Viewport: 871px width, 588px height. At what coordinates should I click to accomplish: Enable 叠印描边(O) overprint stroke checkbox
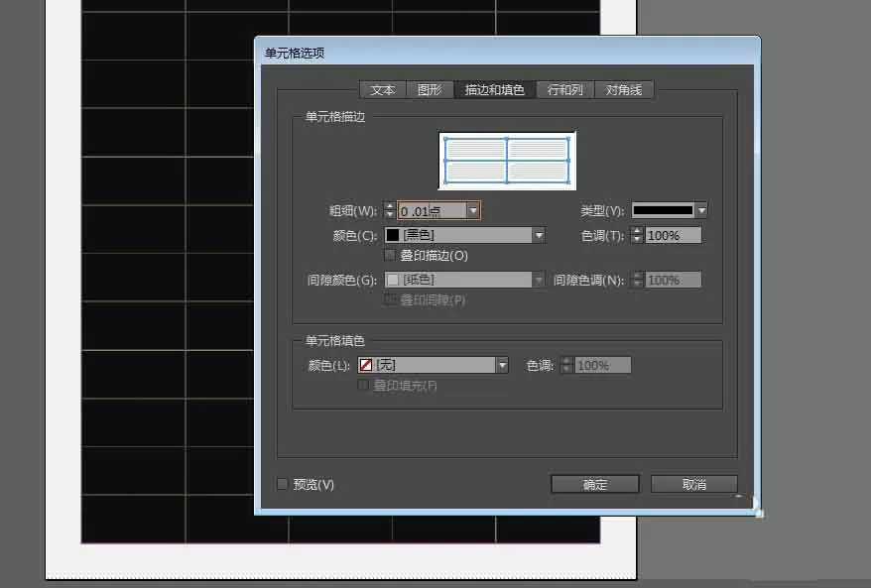click(390, 255)
